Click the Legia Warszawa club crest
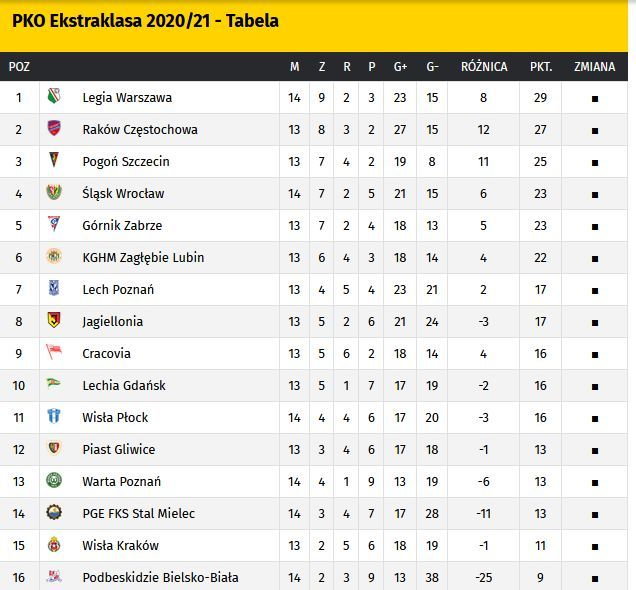Viewport: 636px width, 590px height. [x=54, y=96]
